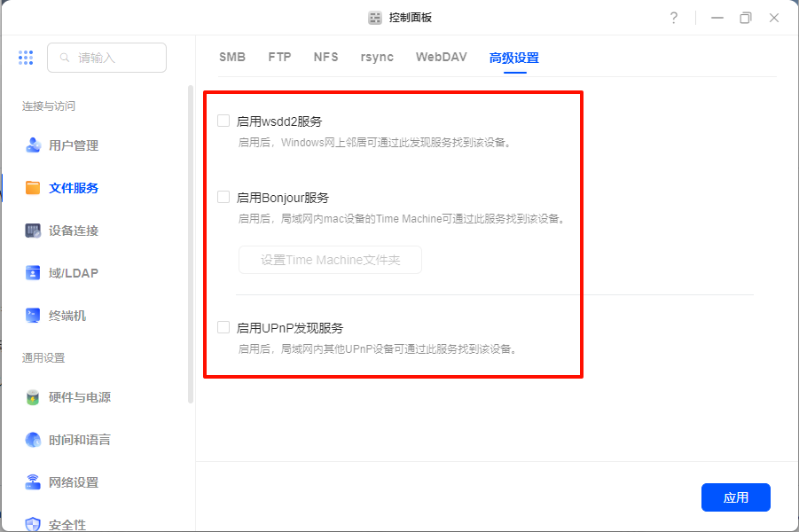Click the sidebar vertical scrollbar

coord(191,245)
